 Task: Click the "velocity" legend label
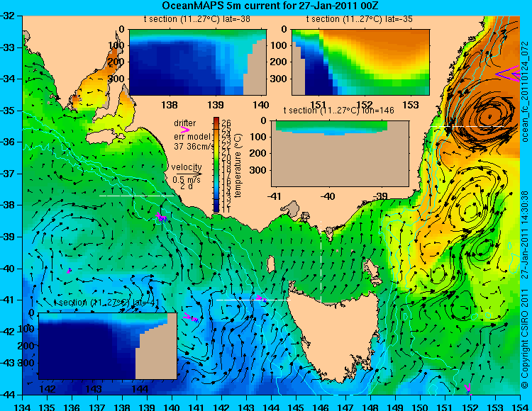tap(187, 167)
